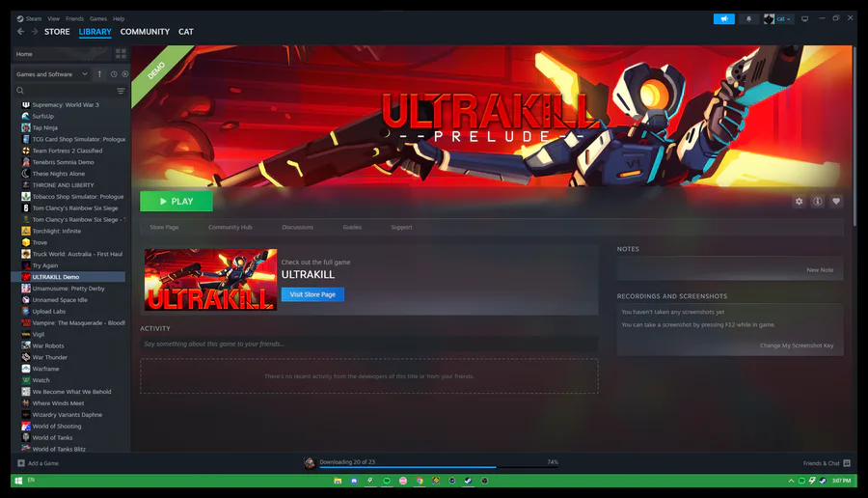Toggle sort order arrow next to Games and Software
The width and height of the screenshot is (868, 498).
[x=99, y=73]
